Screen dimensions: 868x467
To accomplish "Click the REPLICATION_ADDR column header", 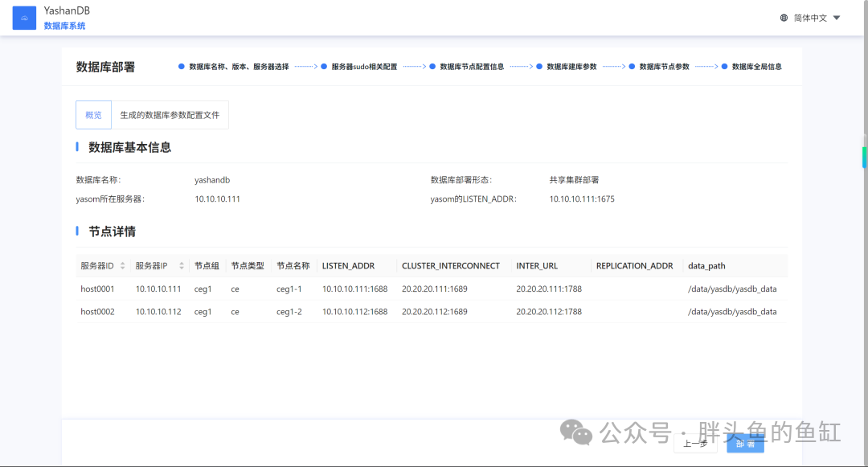I will coord(634,265).
